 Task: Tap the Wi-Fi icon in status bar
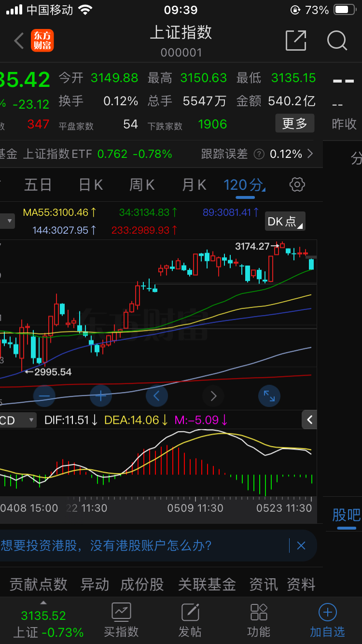[x=85, y=10]
